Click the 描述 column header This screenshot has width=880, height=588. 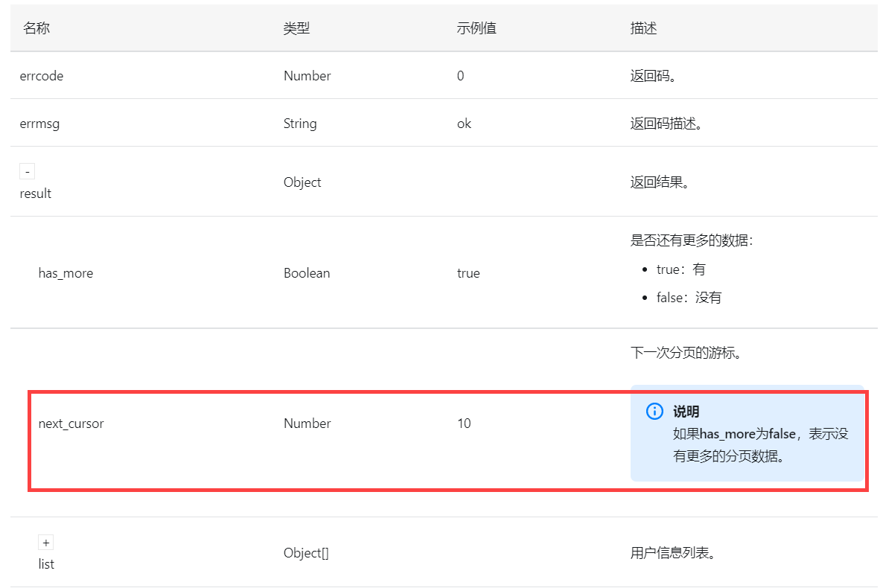(x=643, y=28)
